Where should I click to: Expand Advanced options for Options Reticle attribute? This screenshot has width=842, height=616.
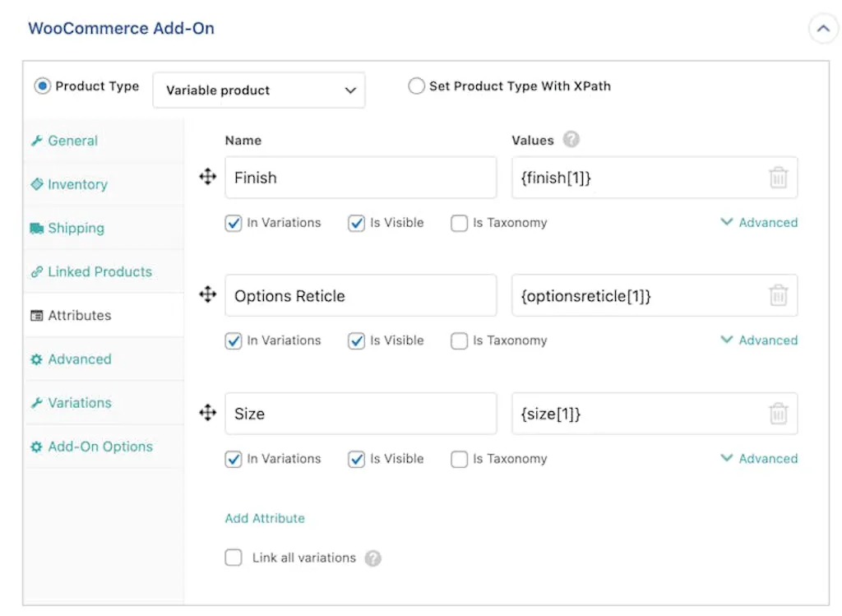coord(759,340)
